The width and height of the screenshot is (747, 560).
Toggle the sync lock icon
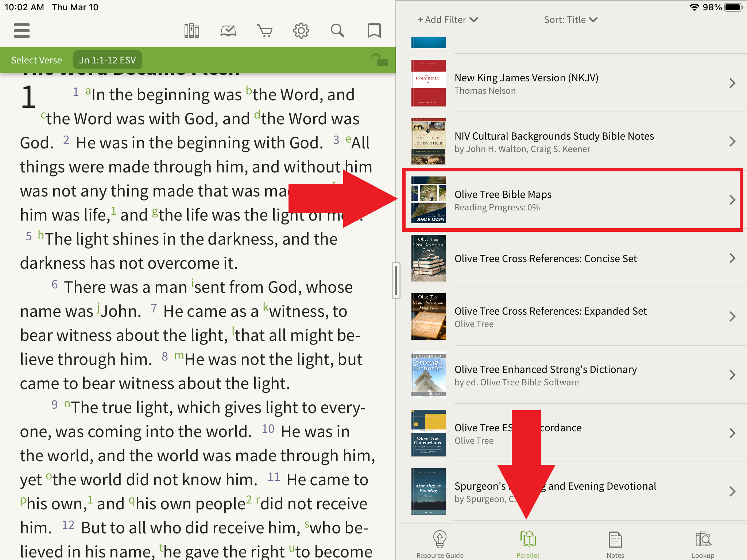coord(379,60)
